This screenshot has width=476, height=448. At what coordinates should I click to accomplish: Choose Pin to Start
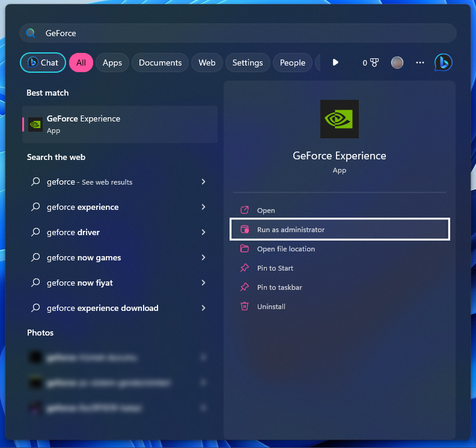click(x=340, y=268)
